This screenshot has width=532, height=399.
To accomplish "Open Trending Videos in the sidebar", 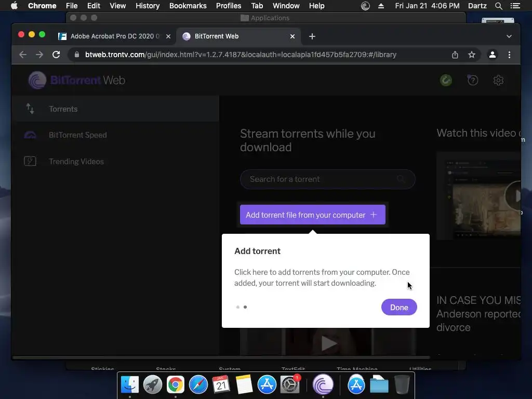I will (115, 162).
